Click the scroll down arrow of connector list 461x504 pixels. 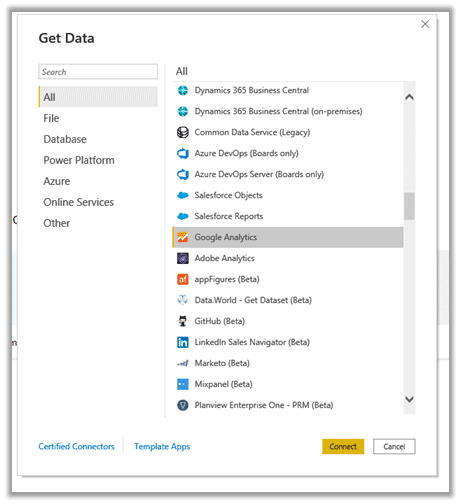409,399
